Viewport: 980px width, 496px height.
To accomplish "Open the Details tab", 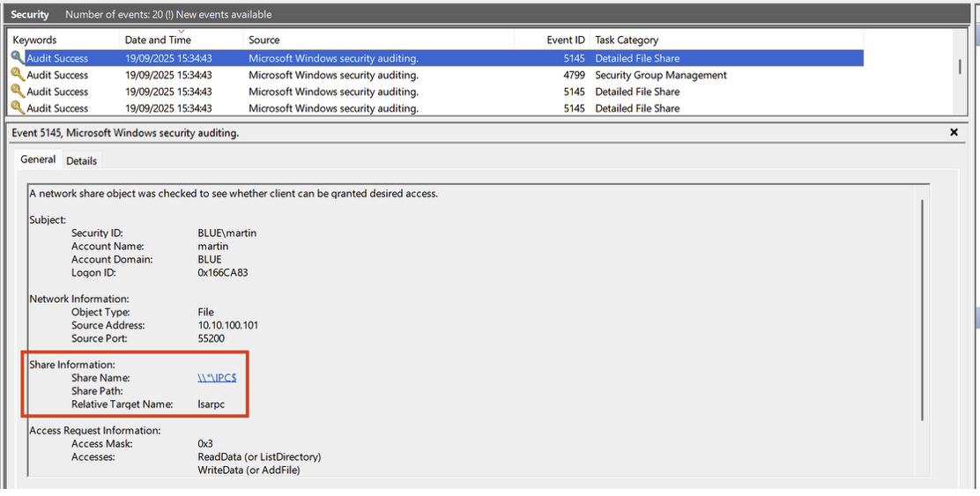I will (82, 160).
